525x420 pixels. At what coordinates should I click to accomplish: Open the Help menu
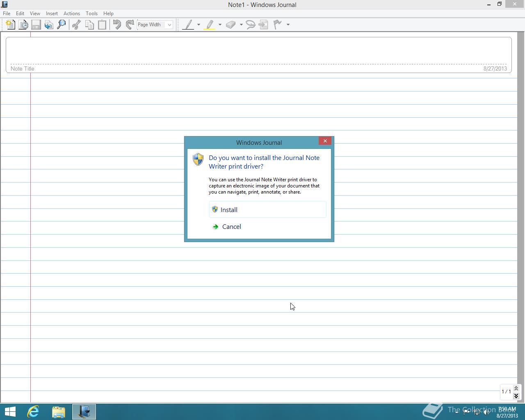pos(108,14)
